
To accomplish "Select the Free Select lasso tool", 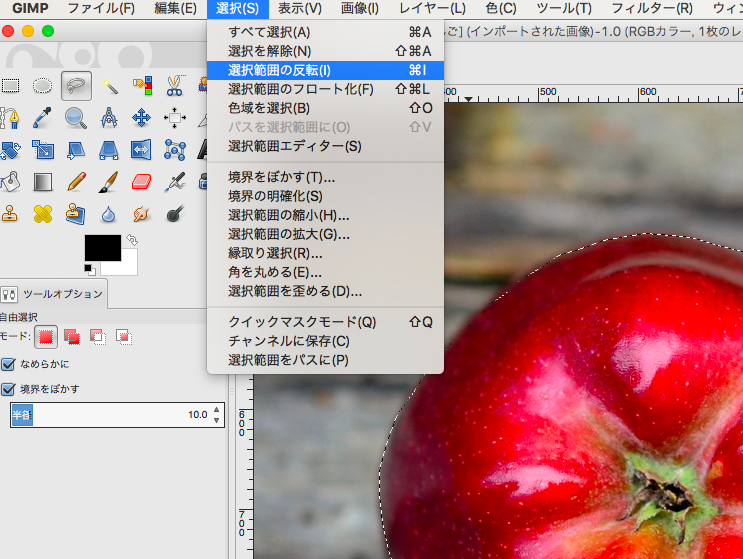I will 76,85.
